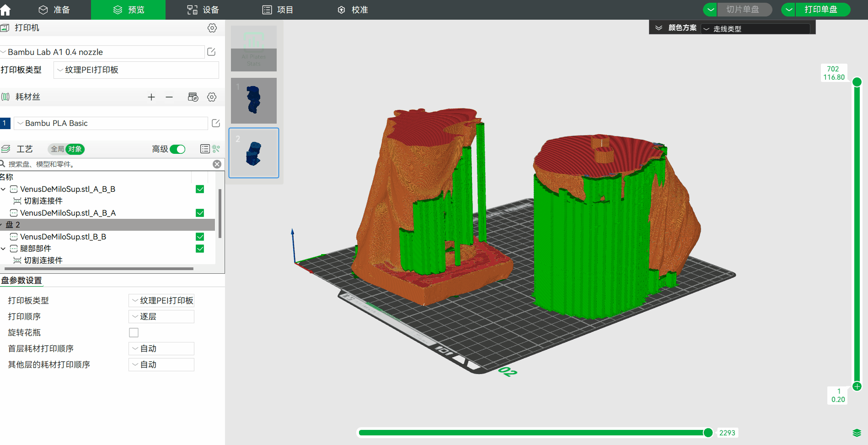
Task: Click the plus handle on vertical layer slider
Action: coord(857,386)
